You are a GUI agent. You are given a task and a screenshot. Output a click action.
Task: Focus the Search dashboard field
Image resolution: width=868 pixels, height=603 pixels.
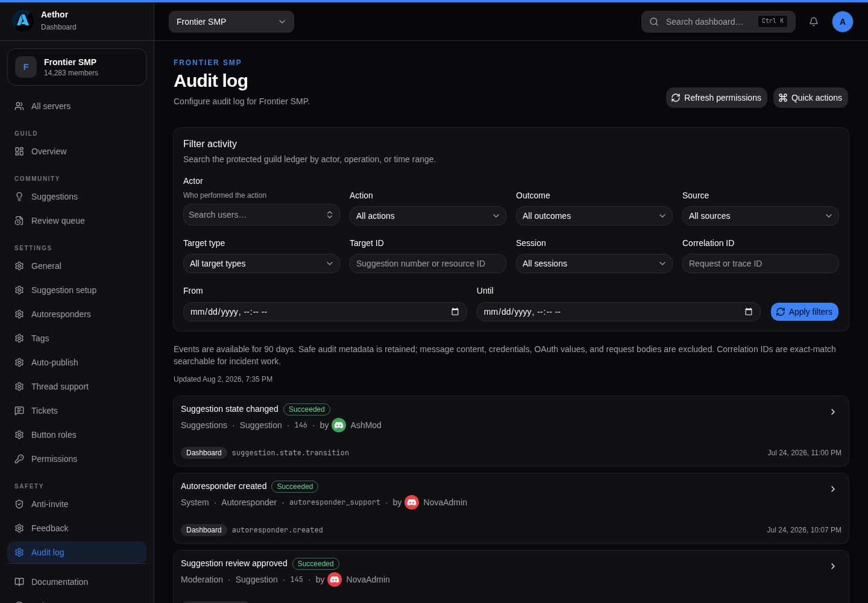(x=719, y=22)
